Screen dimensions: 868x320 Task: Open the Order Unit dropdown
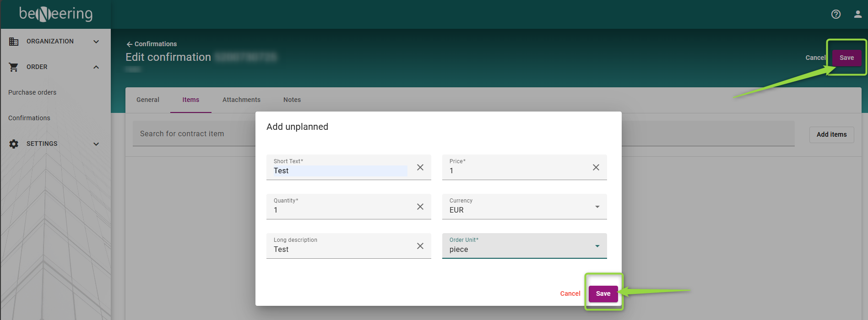coord(597,246)
